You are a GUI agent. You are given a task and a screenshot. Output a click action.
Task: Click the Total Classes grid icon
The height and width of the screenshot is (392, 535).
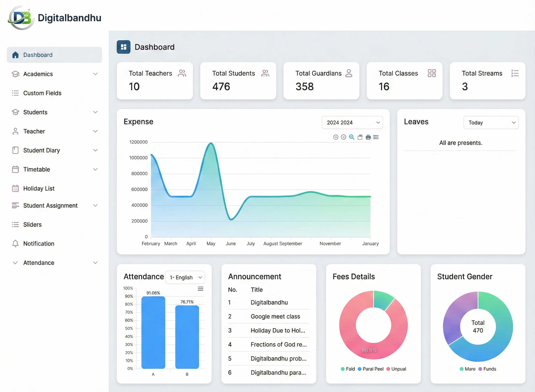pyautogui.click(x=432, y=73)
